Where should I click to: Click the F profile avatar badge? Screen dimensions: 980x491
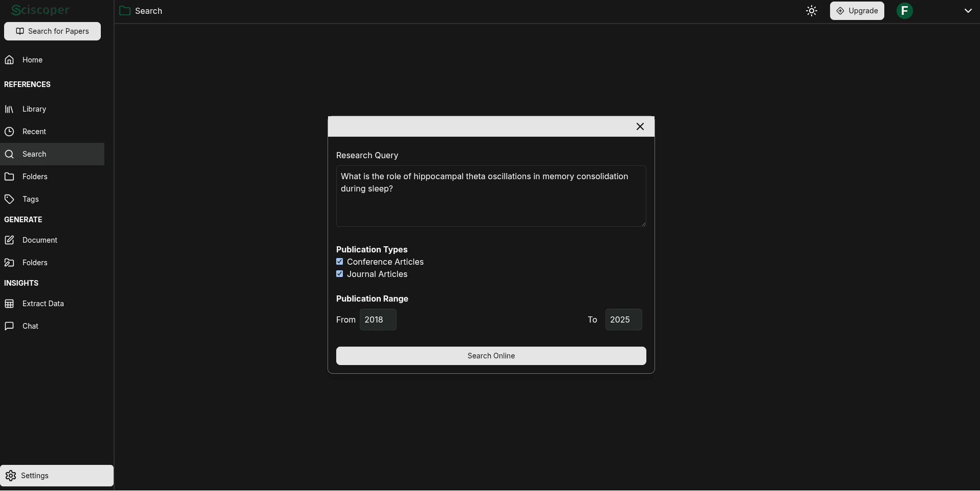pyautogui.click(x=904, y=10)
